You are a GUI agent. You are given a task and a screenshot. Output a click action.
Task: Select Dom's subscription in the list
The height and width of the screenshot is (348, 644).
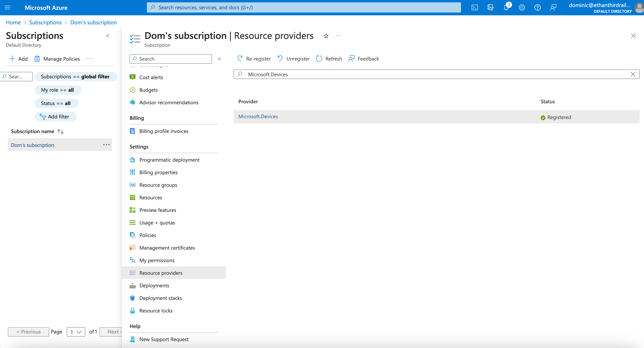pos(33,145)
